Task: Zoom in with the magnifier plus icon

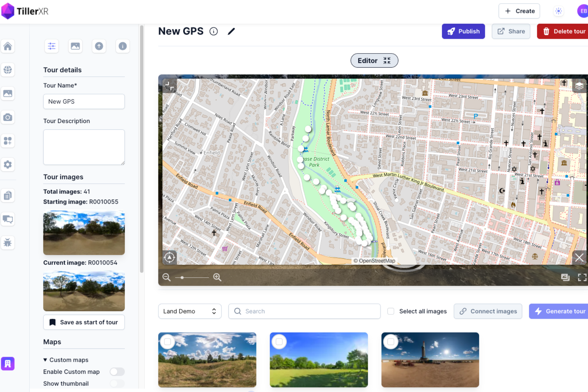Action: [x=217, y=277]
